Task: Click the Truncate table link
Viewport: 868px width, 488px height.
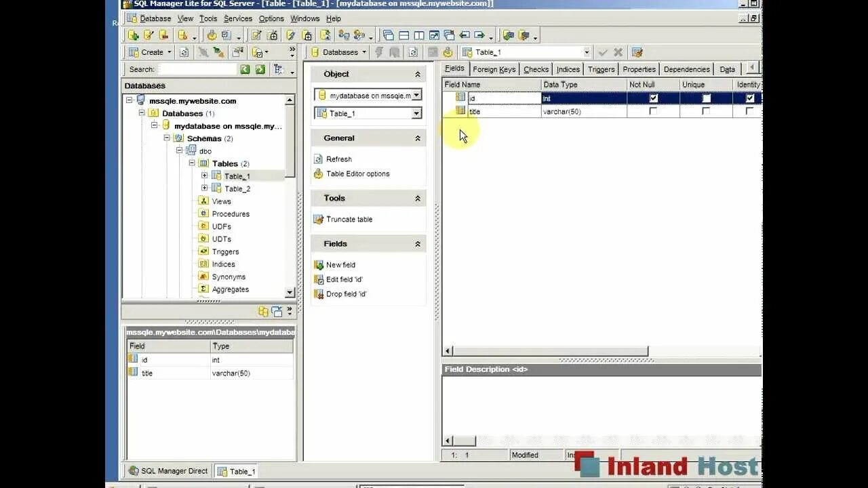Action: pyautogui.click(x=349, y=220)
